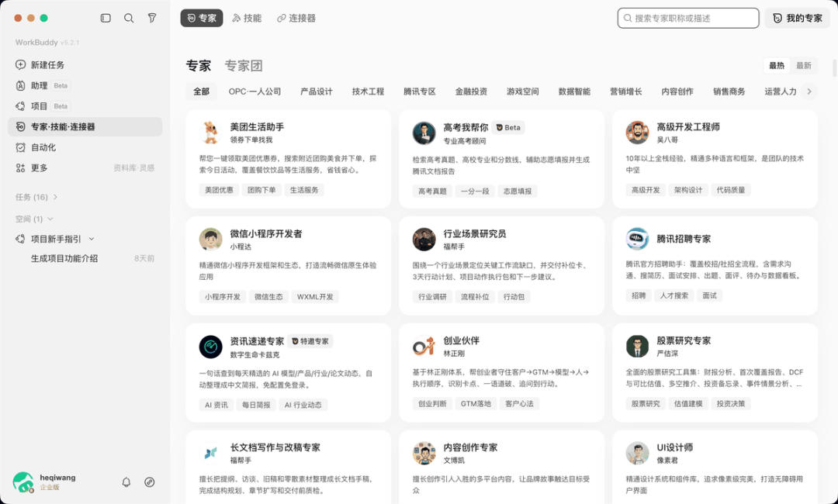Click the 美团优惠 tag
838x504 pixels.
point(219,189)
